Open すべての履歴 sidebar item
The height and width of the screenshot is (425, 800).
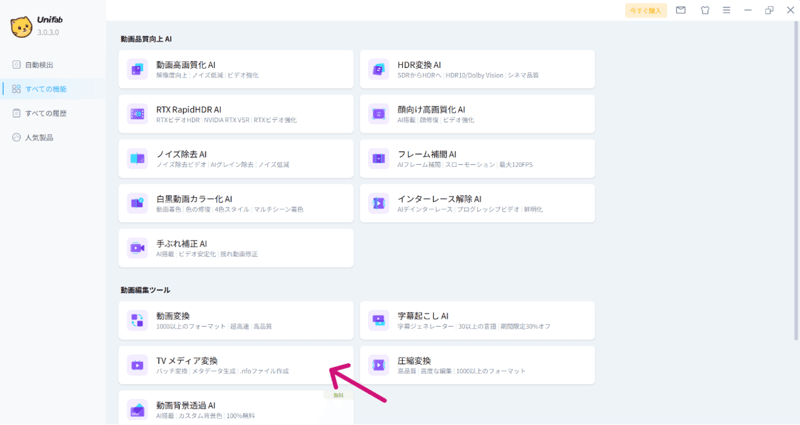point(53,113)
